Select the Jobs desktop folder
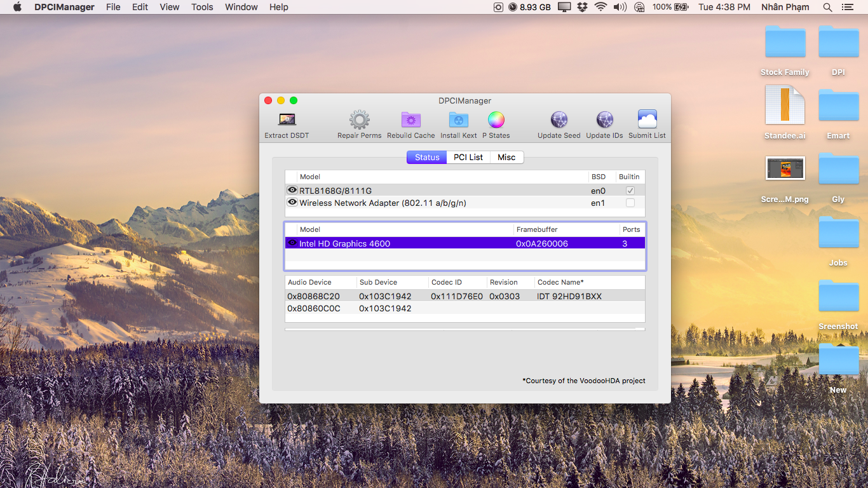This screenshot has width=868, height=488. pos(839,233)
